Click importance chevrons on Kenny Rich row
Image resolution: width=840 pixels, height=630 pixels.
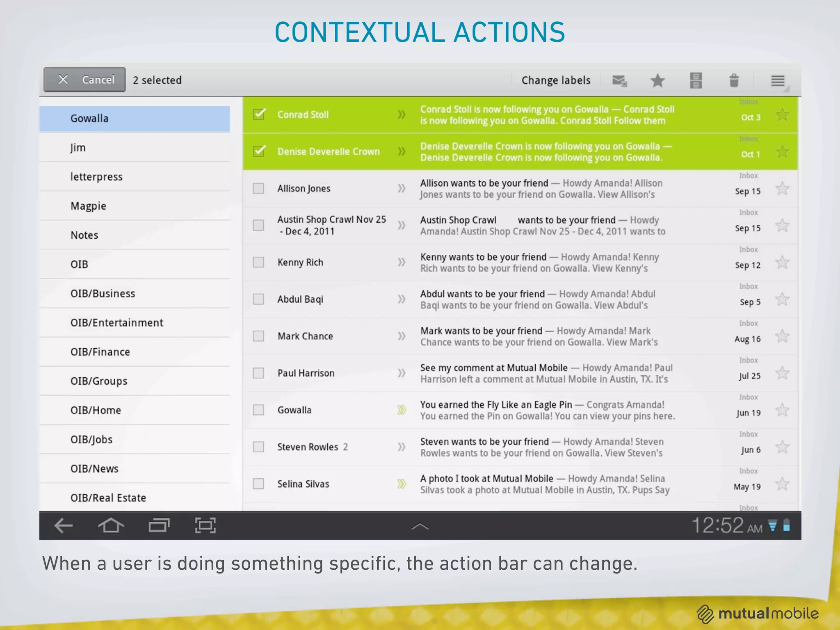[402, 262]
